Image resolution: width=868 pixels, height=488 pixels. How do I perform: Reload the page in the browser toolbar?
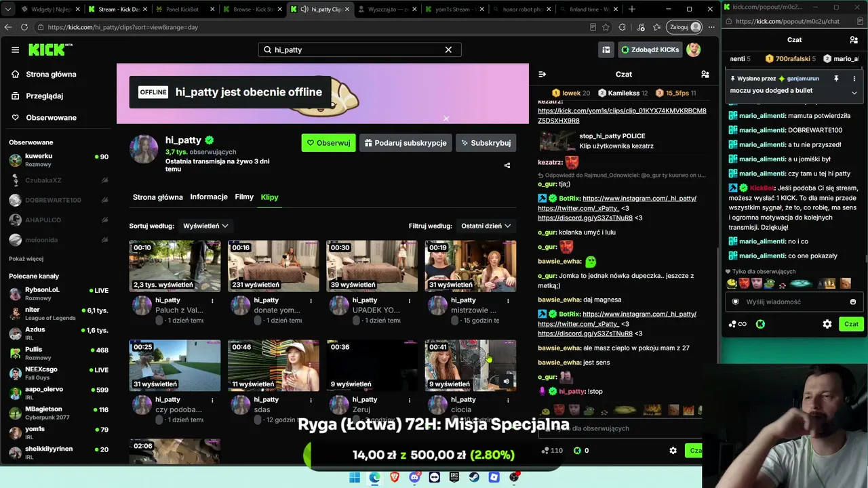coord(24,27)
